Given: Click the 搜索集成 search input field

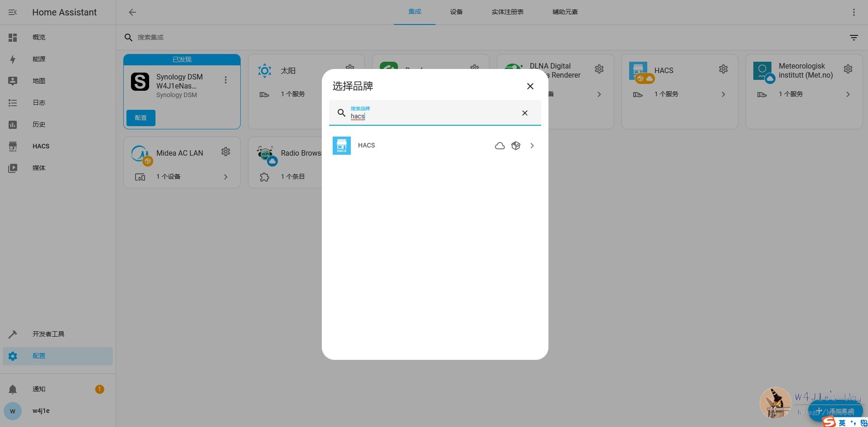Looking at the screenshot, I should point(272,38).
